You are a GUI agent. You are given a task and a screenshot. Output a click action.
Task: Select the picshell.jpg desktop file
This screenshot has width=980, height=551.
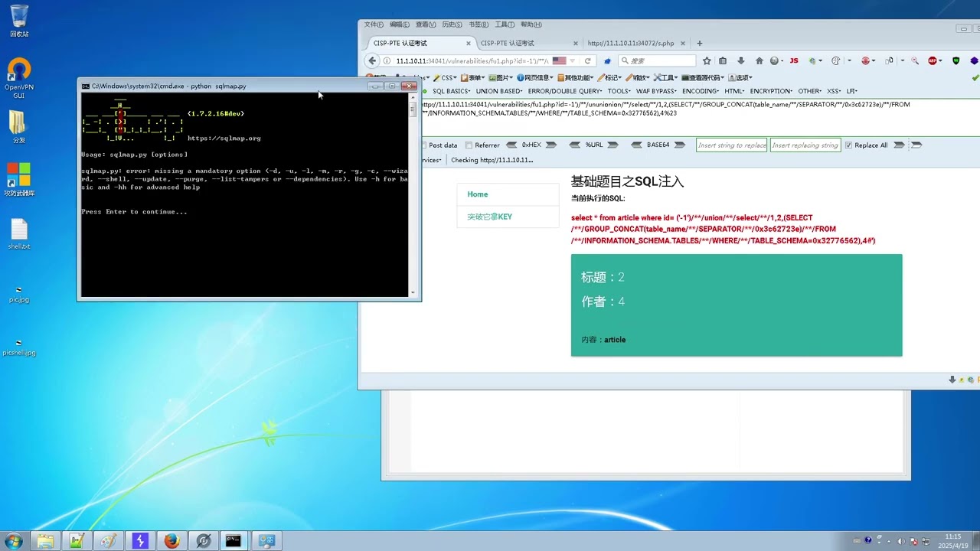[19, 347]
